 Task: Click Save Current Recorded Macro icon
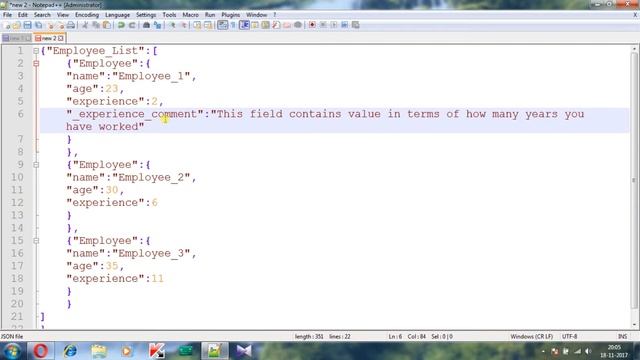tap(356, 25)
